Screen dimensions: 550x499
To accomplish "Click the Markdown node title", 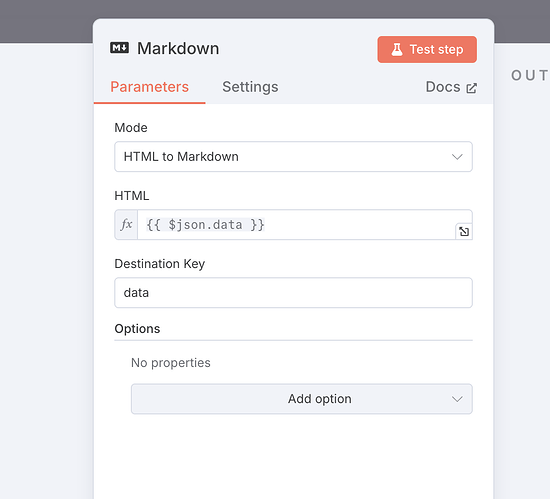I will [x=178, y=48].
